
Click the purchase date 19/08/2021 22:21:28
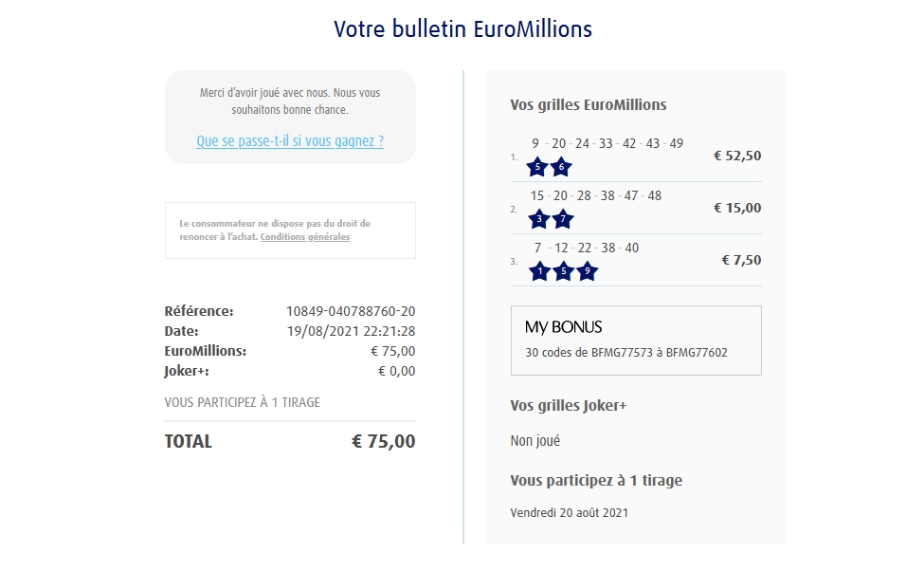351,331
